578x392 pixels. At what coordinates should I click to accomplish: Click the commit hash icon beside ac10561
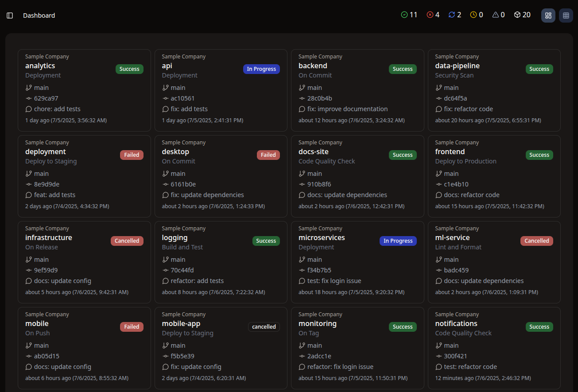click(x=165, y=98)
